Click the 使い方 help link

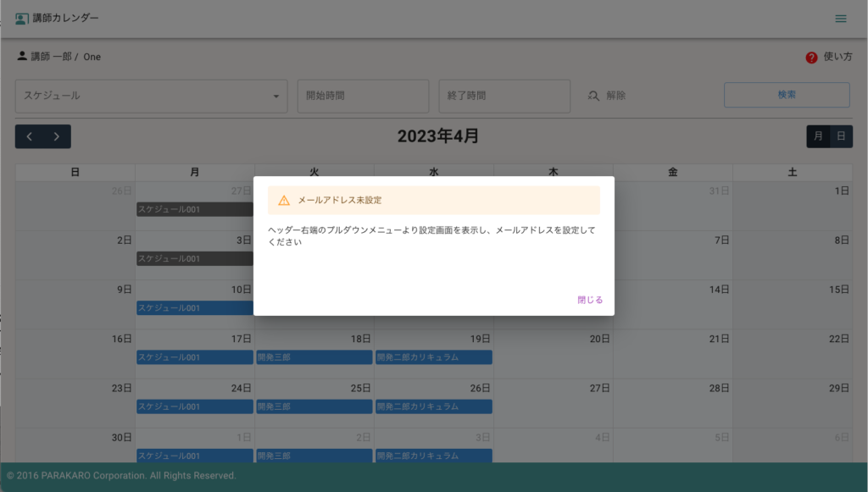[x=837, y=58]
